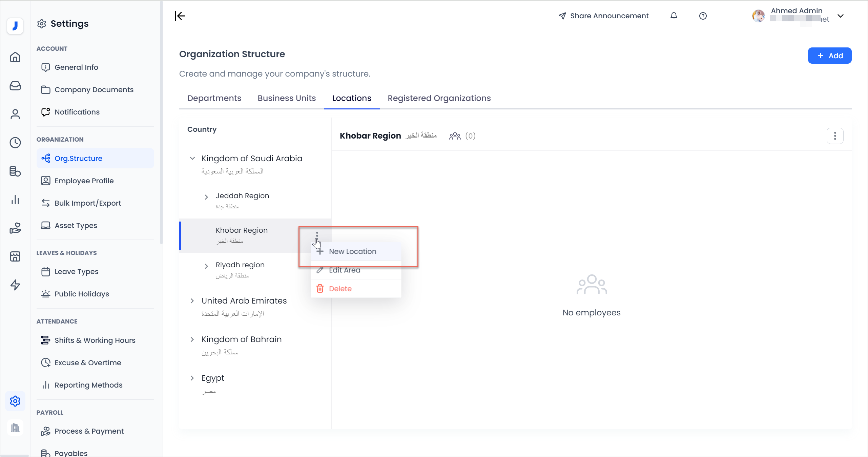The width and height of the screenshot is (868, 457).
Task: Collapse Kingdom of Saudi Arabia node
Action: tap(192, 158)
